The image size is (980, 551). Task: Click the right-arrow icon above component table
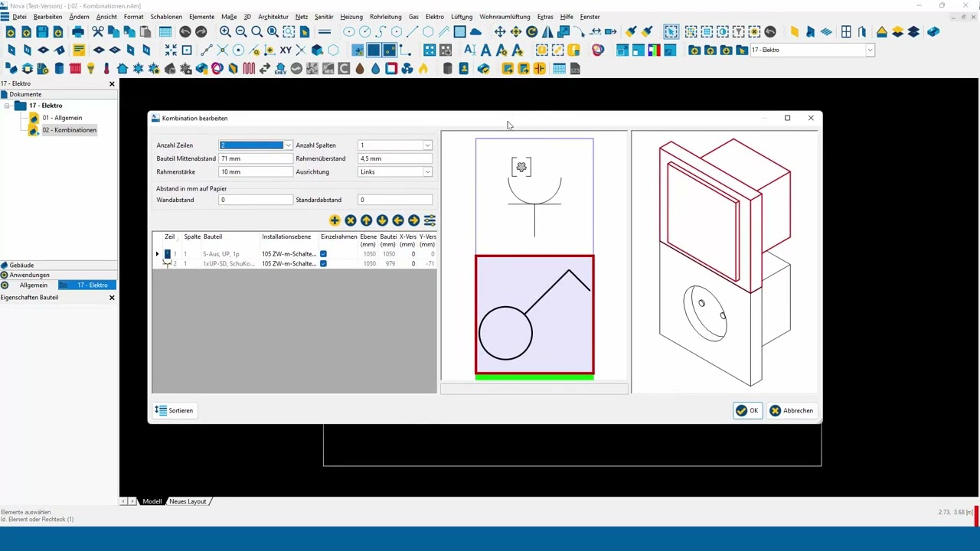coord(413,220)
